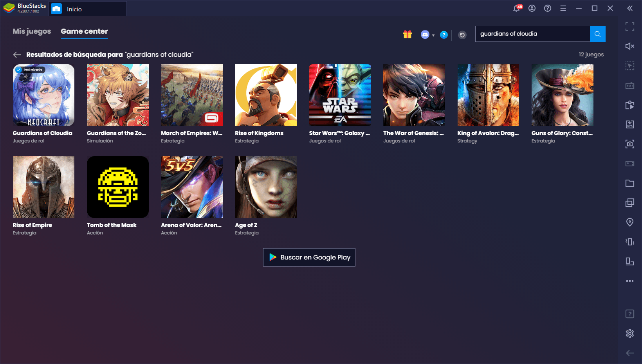Viewport: 642px width, 364px height.
Task: Open the notifications bell icon
Action: 517,8
